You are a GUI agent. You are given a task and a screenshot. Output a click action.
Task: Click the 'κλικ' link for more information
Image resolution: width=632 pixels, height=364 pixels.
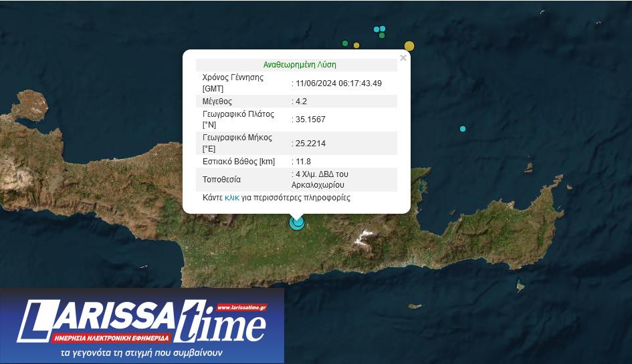pyautogui.click(x=232, y=198)
